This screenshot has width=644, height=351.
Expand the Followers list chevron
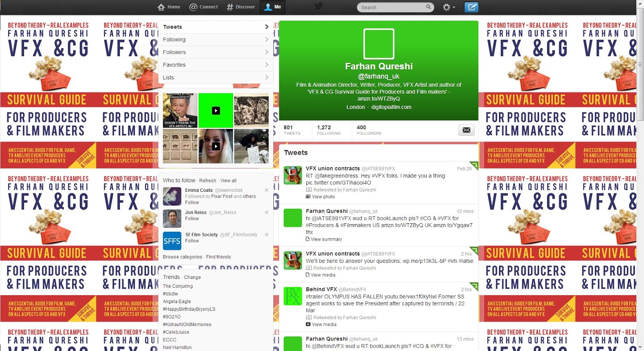tap(266, 52)
